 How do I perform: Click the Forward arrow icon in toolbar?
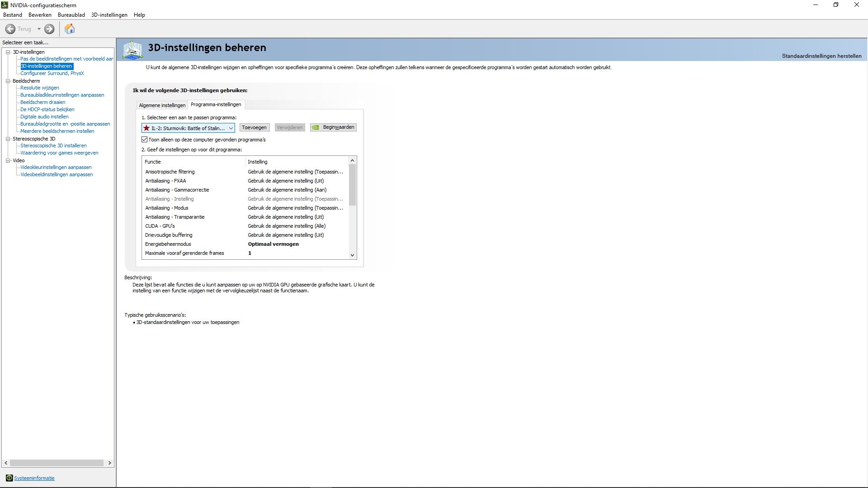(x=49, y=29)
